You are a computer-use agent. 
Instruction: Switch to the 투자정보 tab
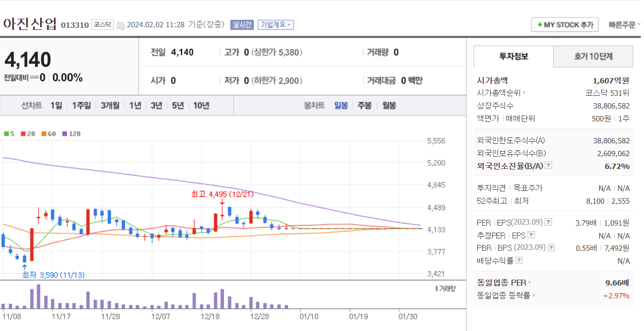(x=514, y=56)
